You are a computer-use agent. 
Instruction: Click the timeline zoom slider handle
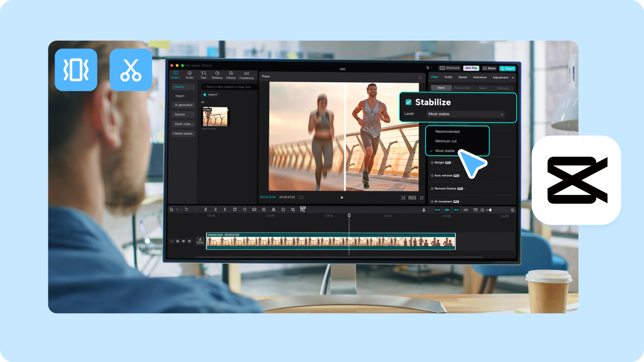[490, 210]
